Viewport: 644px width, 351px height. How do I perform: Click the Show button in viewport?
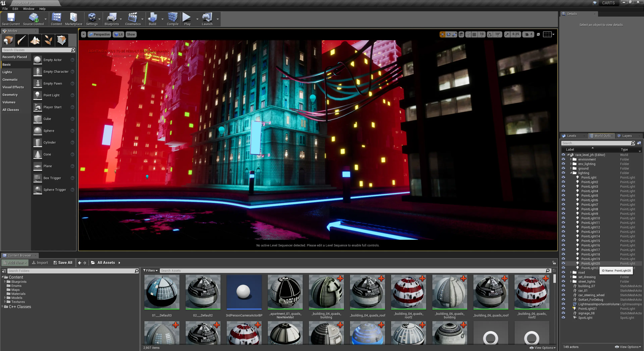[131, 35]
